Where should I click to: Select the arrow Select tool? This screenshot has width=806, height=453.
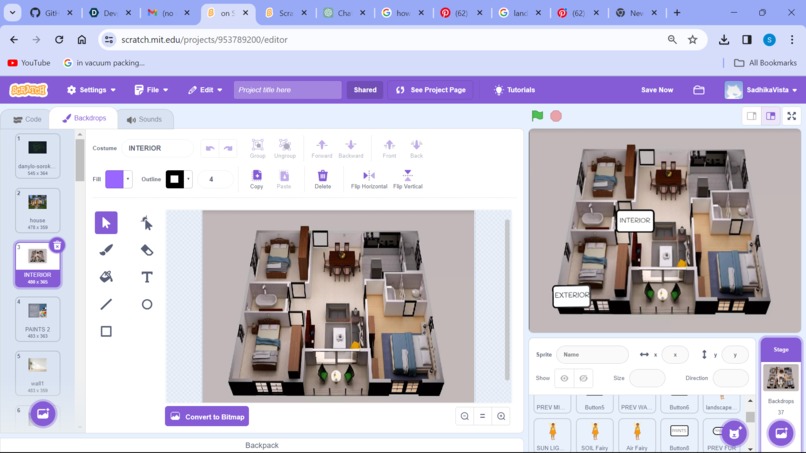(x=106, y=223)
